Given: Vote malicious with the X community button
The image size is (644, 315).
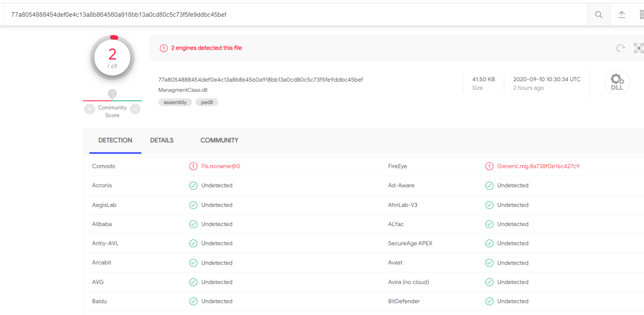Looking at the screenshot, I should [x=90, y=109].
